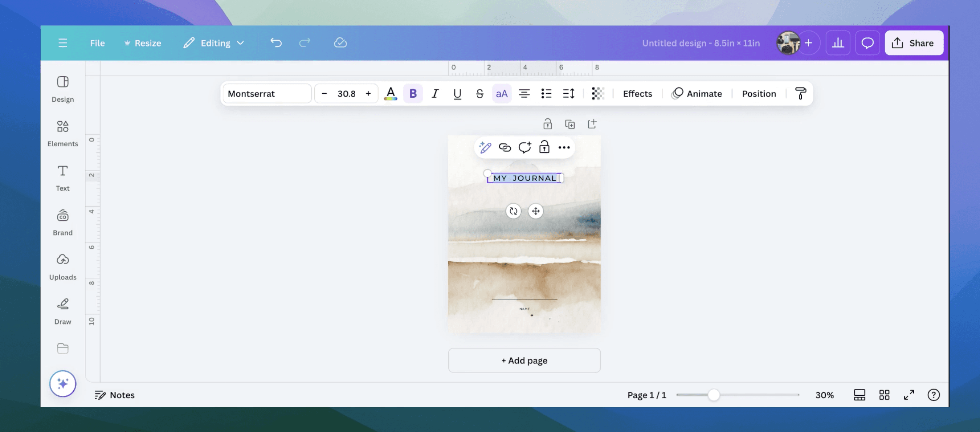Open the Magic Studio assistant
980x432 pixels.
click(62, 384)
